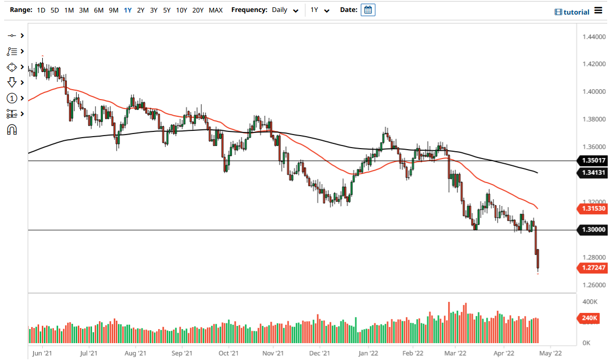Toggle the magnet snapping tool
The height and width of the screenshot is (364, 614).
coord(13,129)
